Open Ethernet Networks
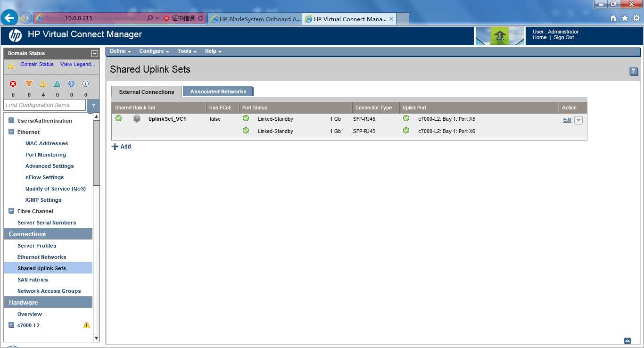The height and width of the screenshot is (348, 644). tap(42, 257)
